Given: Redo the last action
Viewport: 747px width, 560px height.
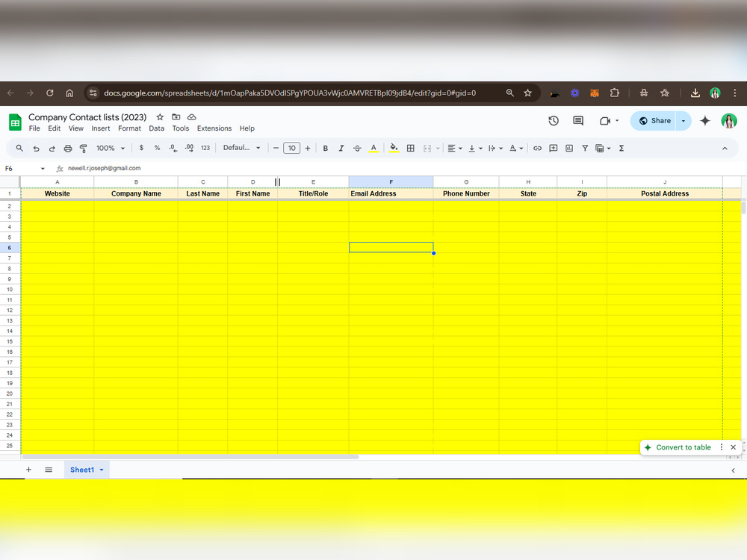Looking at the screenshot, I should pos(52,149).
